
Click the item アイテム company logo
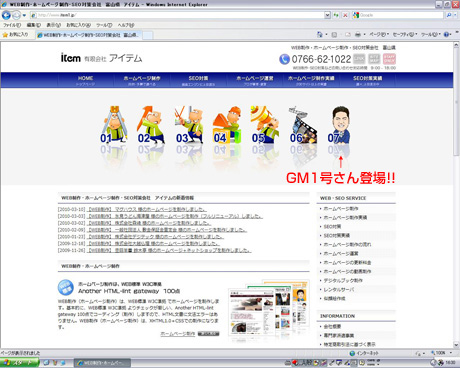tap(101, 58)
